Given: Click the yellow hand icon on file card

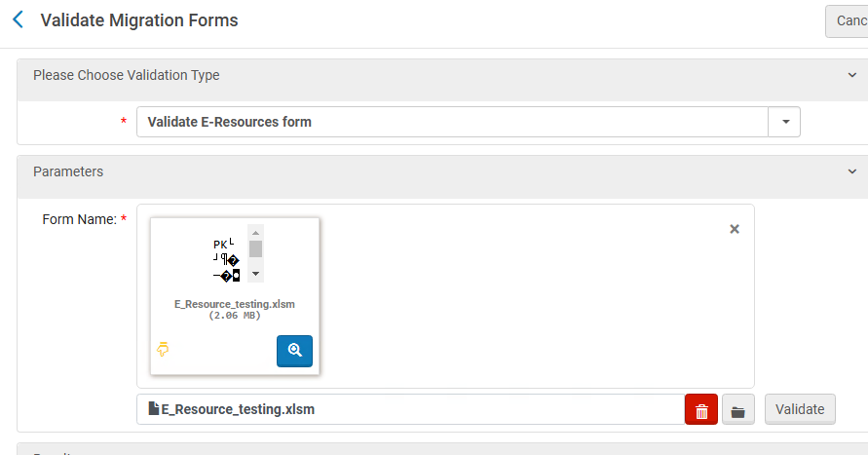Looking at the screenshot, I should point(164,349).
